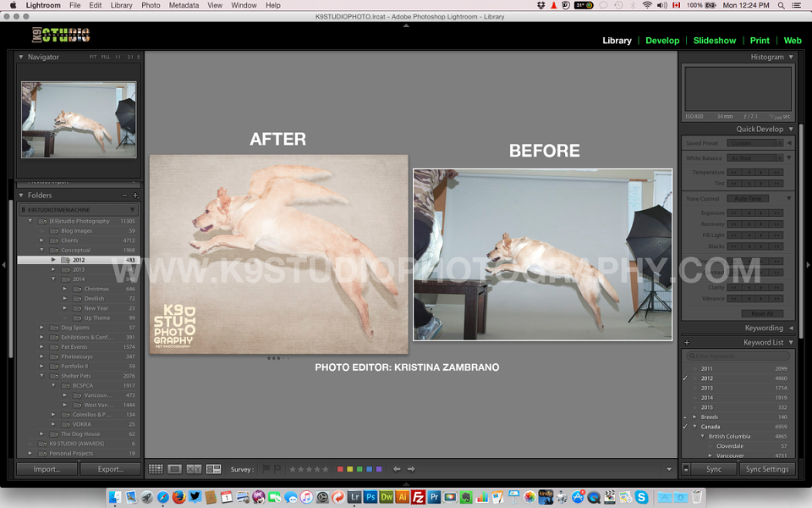Expand the Keywording panel
The width and height of the screenshot is (812, 508).
(791, 329)
